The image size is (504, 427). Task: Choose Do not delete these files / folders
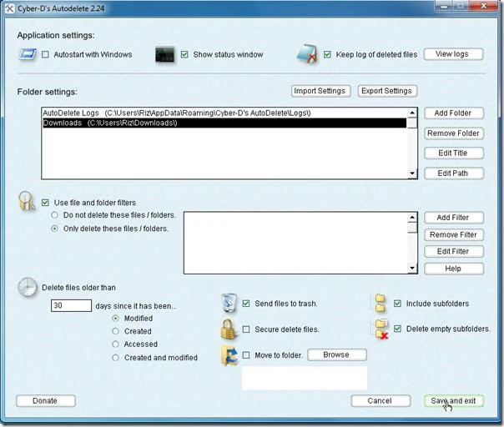coord(54,215)
